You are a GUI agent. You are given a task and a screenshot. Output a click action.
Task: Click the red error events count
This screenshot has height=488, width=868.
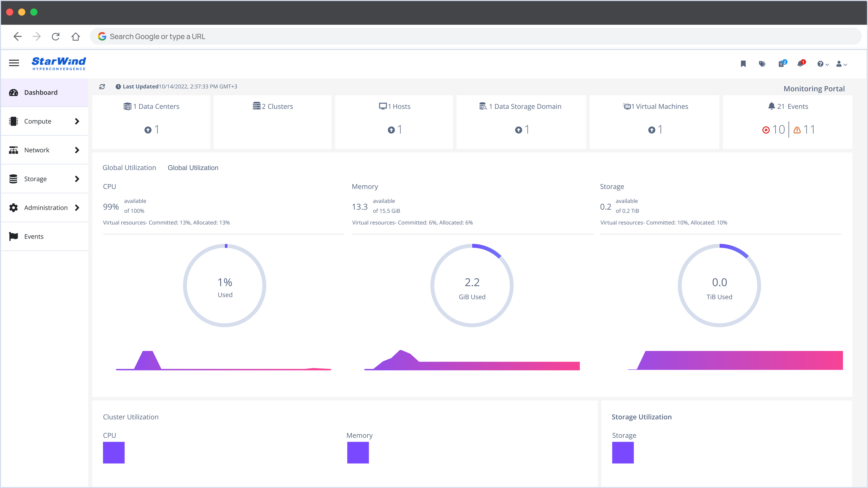[774, 130]
